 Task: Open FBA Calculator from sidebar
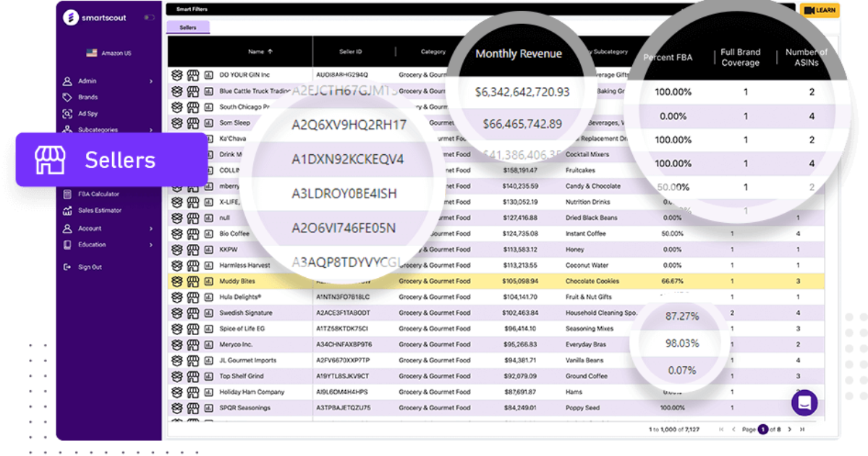pos(99,194)
